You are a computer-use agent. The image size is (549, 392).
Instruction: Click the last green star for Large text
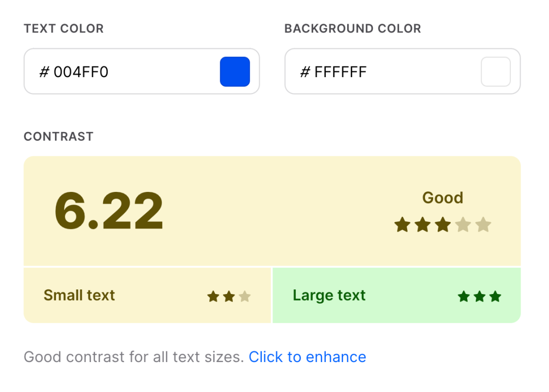(495, 297)
